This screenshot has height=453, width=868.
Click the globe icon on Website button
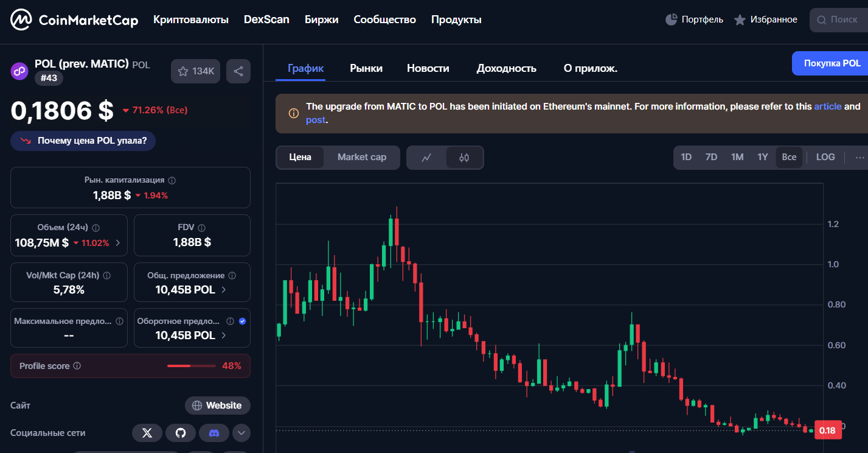197,406
